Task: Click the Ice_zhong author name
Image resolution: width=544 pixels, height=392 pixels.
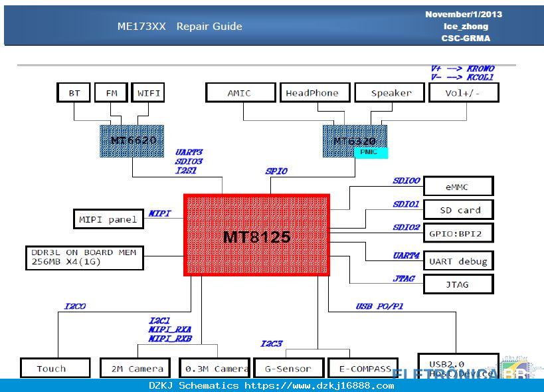Action: (x=466, y=27)
